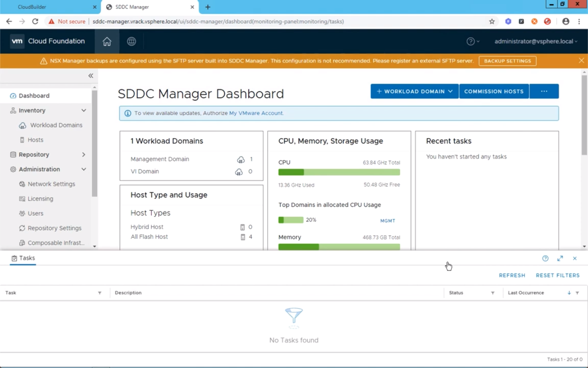Click the VI Domain cloud icon
The width and height of the screenshot is (588, 368).
[x=239, y=172]
